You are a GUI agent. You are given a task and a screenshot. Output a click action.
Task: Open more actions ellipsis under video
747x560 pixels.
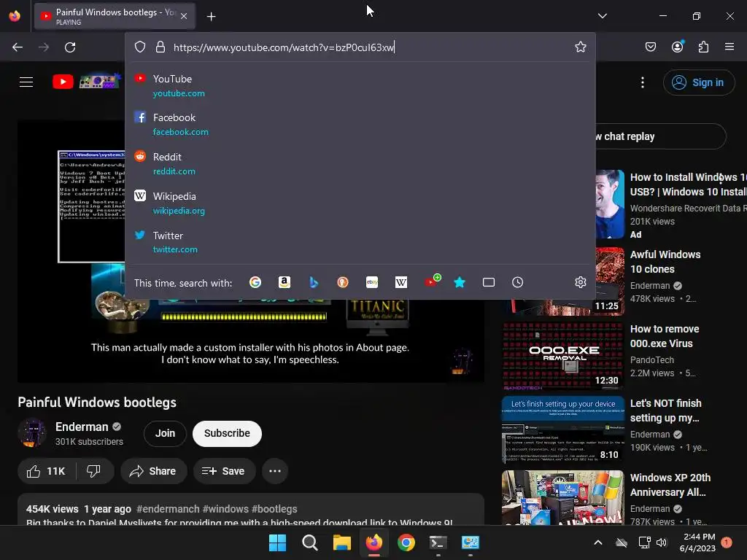(x=275, y=471)
